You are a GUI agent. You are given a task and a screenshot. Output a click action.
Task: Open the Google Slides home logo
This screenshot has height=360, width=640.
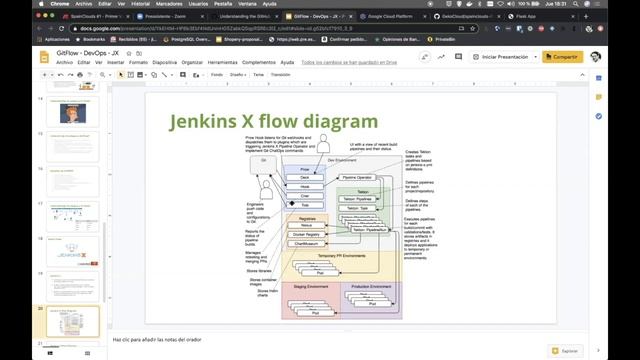tap(44, 57)
